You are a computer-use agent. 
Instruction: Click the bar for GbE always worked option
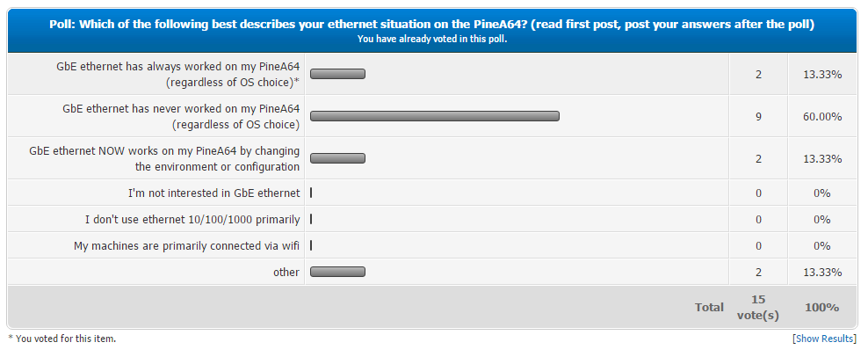click(337, 75)
